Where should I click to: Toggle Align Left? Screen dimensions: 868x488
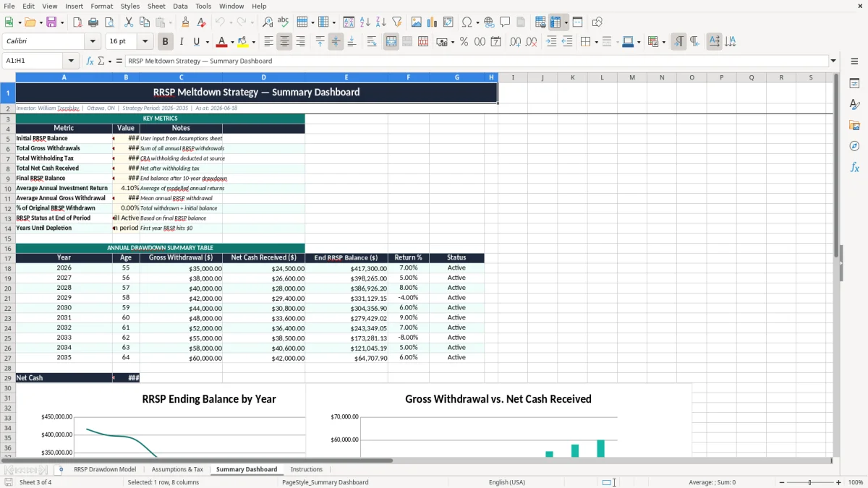(x=268, y=42)
